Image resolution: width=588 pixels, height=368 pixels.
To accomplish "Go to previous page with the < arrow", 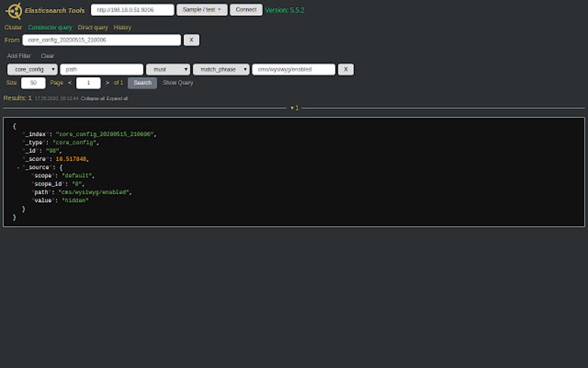I will point(70,82).
